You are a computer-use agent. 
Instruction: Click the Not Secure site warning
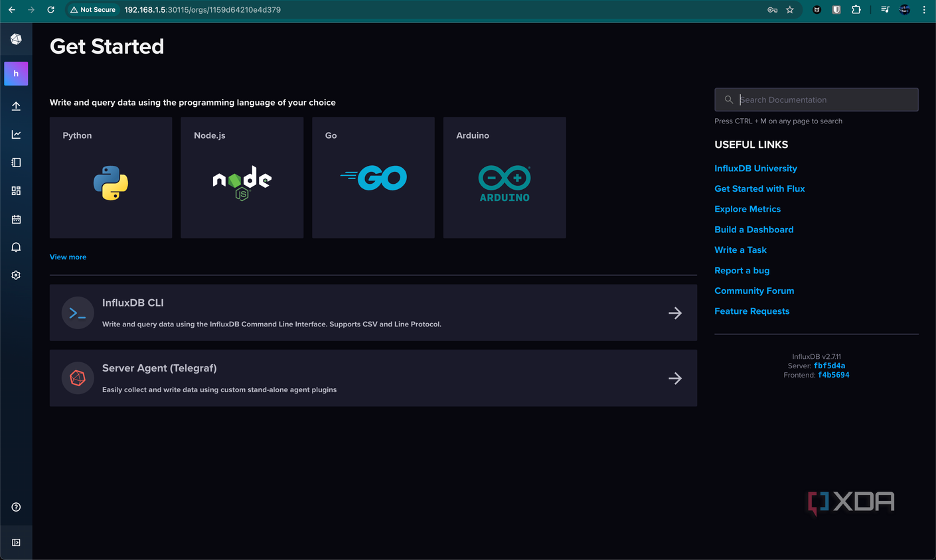93,10
